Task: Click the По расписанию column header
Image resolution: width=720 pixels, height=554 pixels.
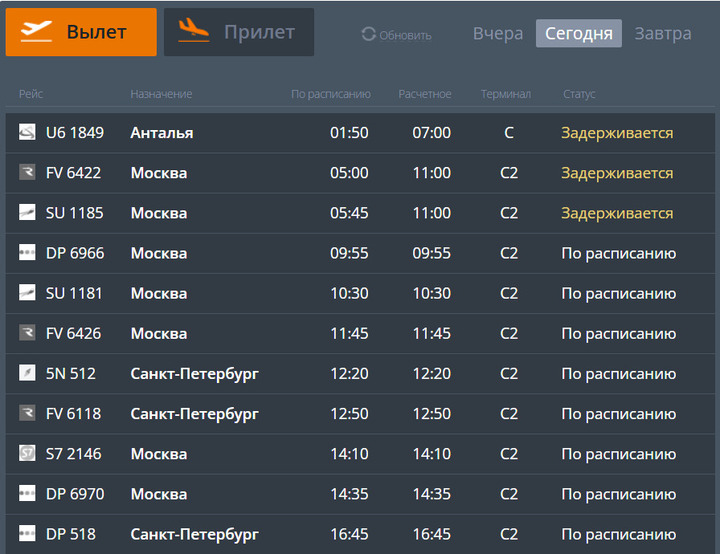Action: pyautogui.click(x=331, y=94)
